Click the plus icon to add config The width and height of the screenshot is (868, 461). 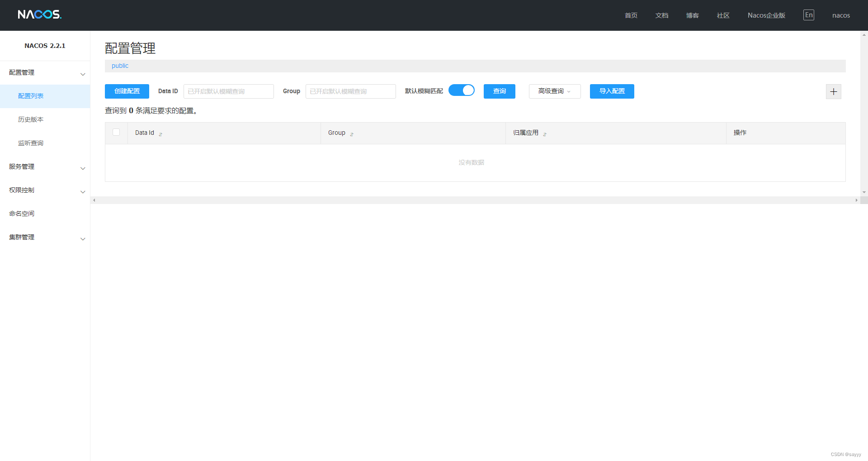pos(833,91)
